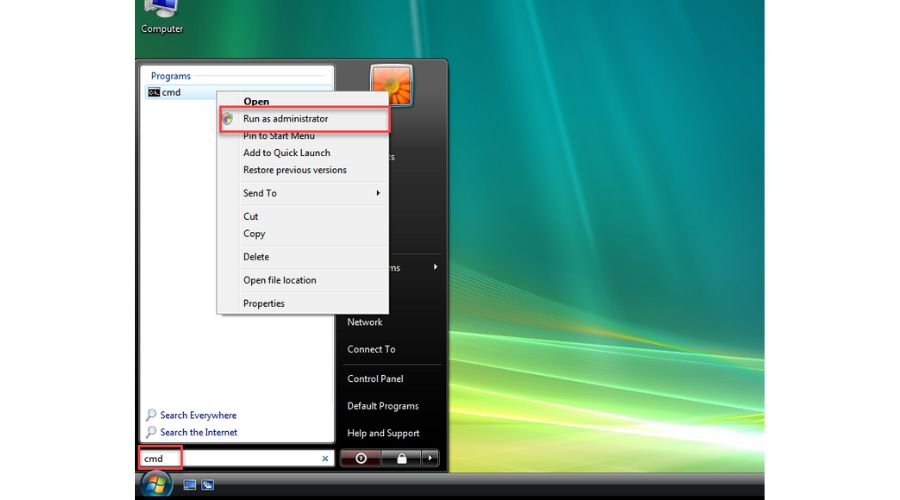The height and width of the screenshot is (500, 900).
Task: Click the Search Everywhere link
Action: tap(198, 415)
